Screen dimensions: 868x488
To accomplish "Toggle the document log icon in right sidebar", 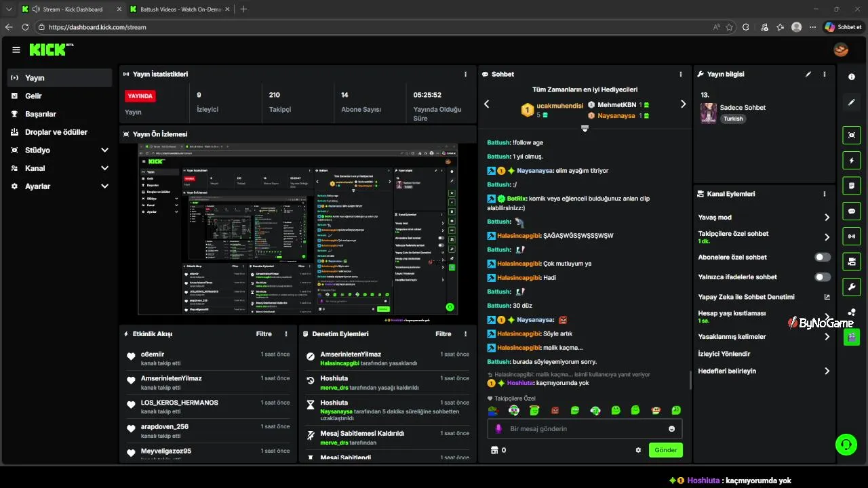I will tap(852, 186).
